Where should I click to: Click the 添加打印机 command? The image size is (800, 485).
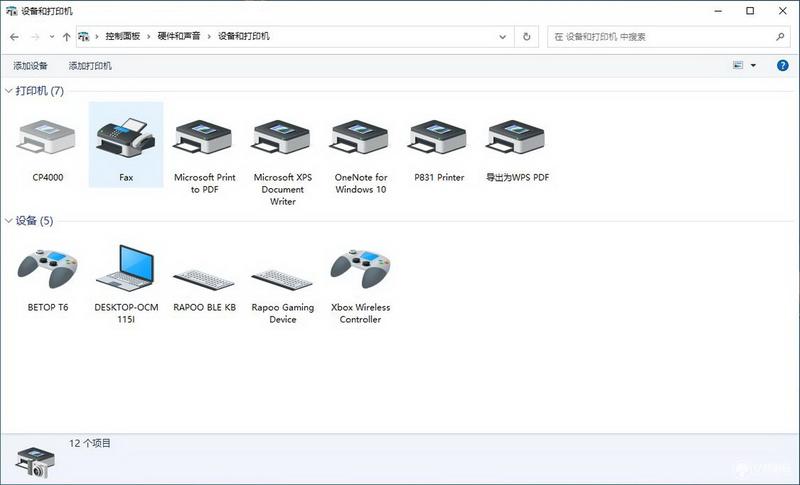click(90, 66)
